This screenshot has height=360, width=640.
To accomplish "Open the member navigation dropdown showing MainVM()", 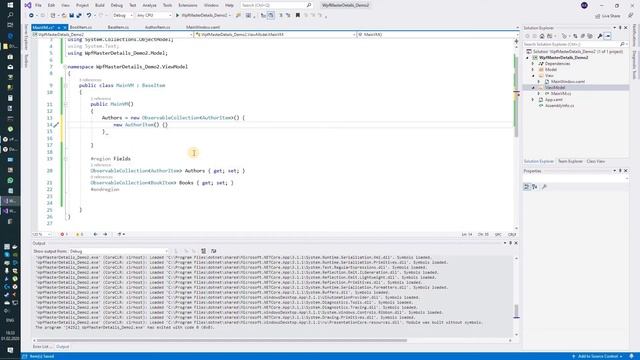I will pyautogui.click(x=438, y=35).
